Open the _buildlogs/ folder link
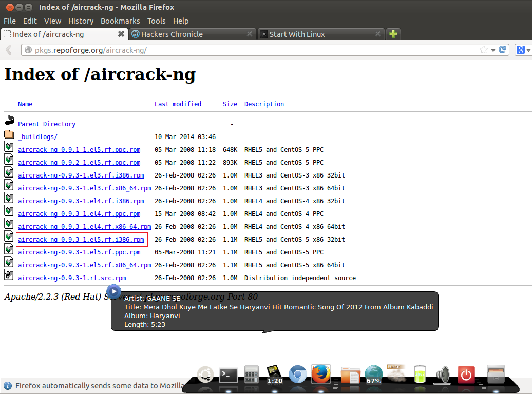This screenshot has height=394, width=532. click(x=37, y=137)
